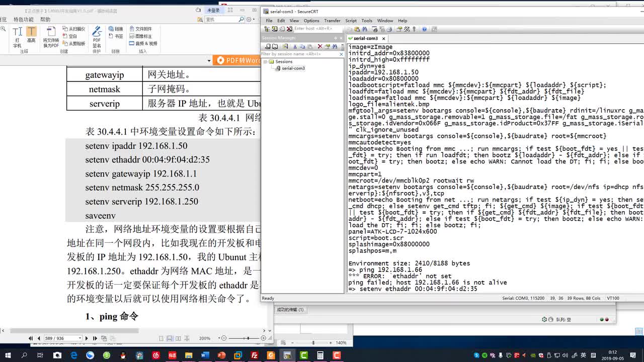Click Session Manager delete red X icon

click(319, 46)
